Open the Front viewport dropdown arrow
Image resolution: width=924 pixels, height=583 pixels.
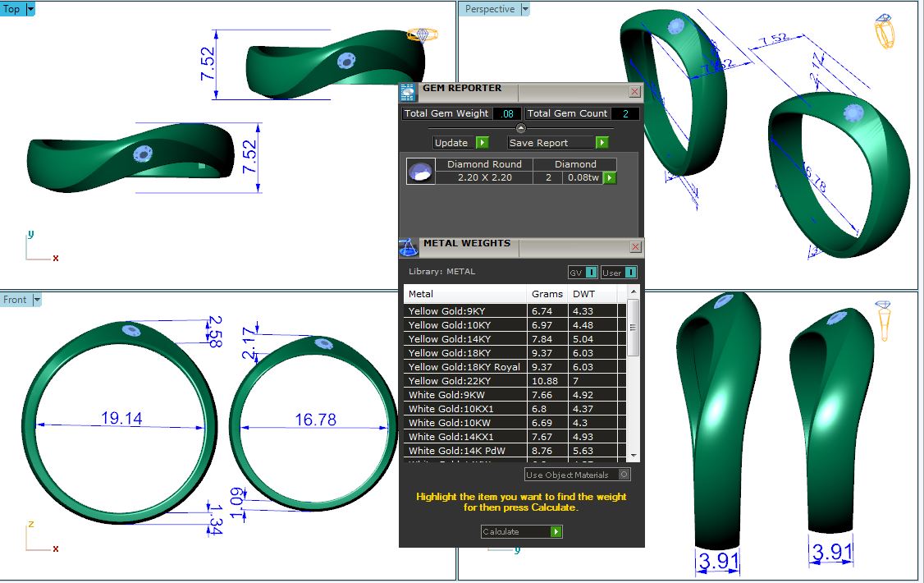coord(36,300)
